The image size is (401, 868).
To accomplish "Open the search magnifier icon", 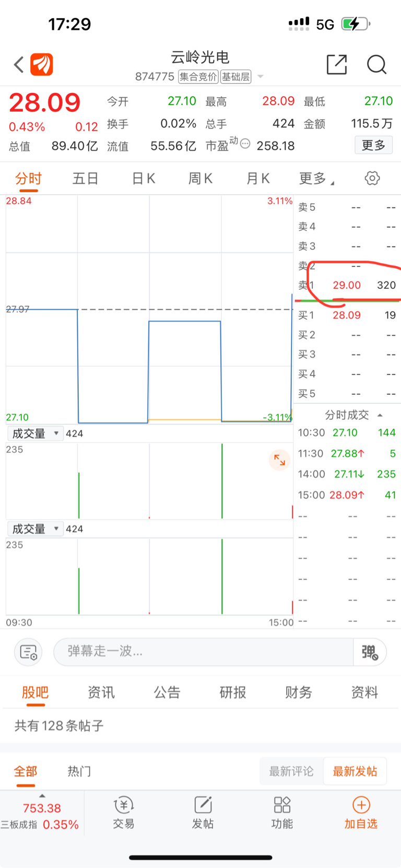I will pos(376,64).
